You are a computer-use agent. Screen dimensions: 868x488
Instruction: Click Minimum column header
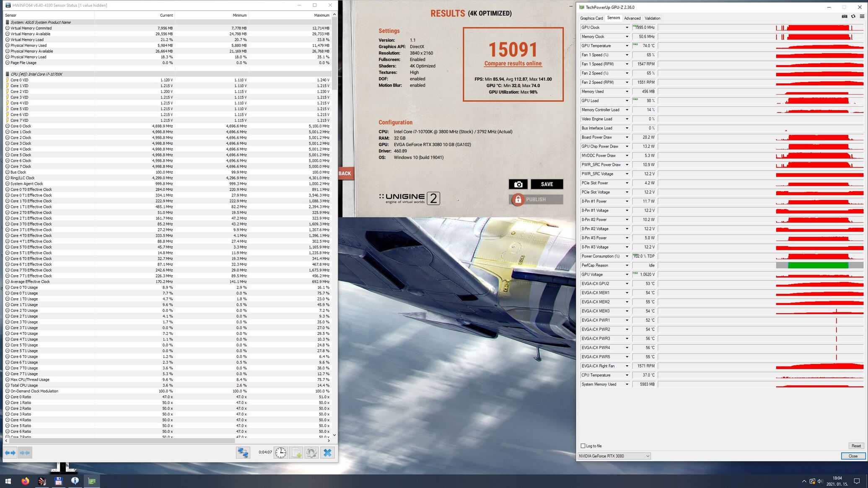coord(211,15)
